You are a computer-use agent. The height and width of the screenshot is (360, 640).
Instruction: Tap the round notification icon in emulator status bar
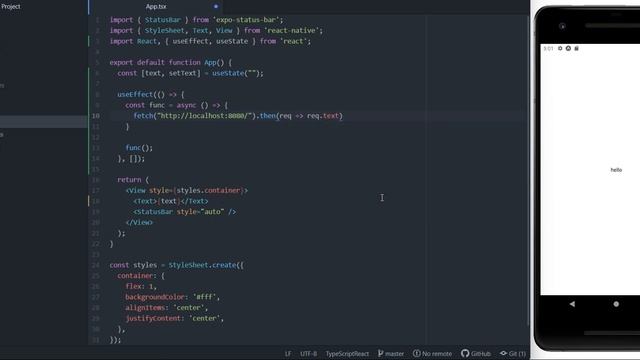pos(568,48)
